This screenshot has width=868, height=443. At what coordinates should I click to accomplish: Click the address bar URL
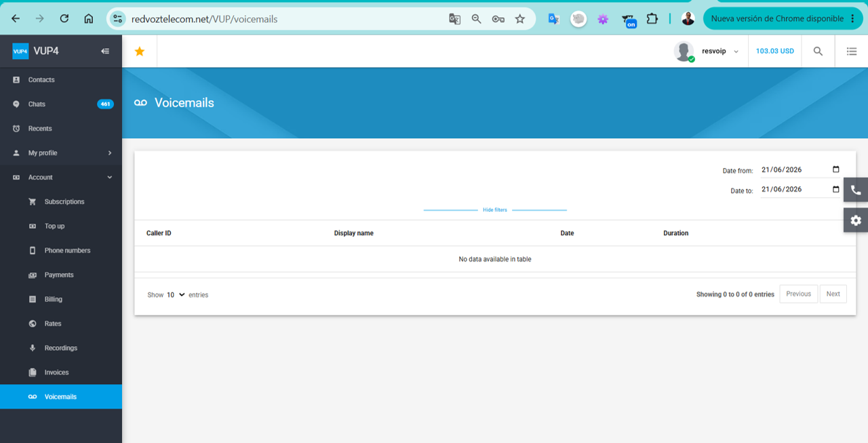pos(204,19)
